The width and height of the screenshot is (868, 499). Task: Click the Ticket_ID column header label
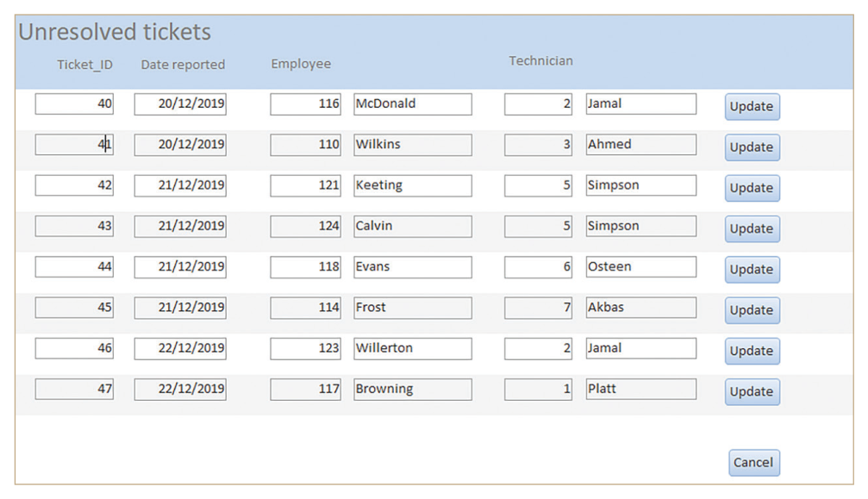[84, 65]
